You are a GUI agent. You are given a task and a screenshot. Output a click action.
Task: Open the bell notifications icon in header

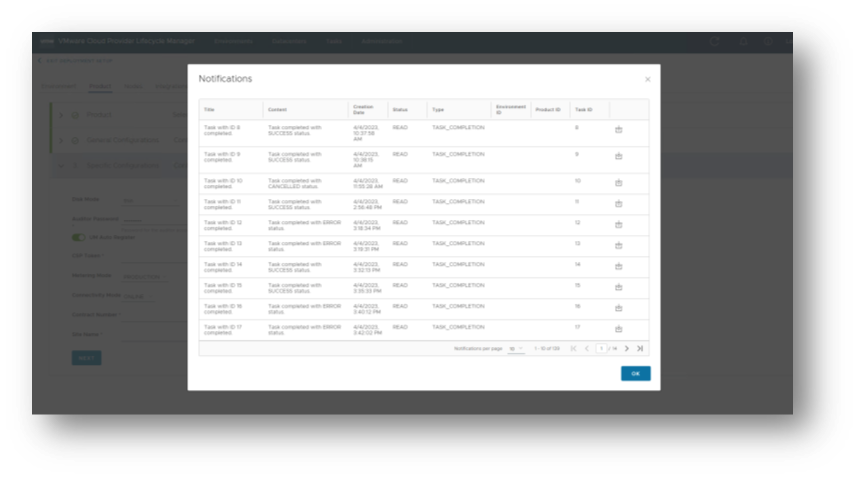(743, 42)
